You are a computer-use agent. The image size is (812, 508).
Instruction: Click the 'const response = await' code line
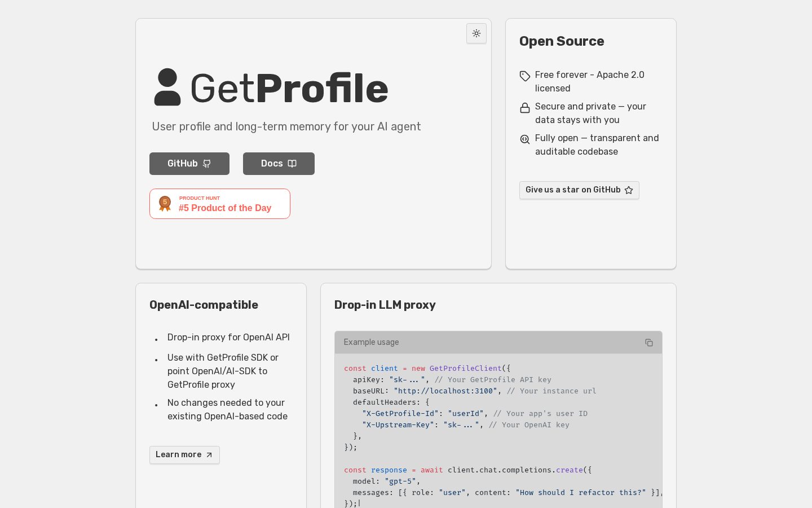(468, 470)
